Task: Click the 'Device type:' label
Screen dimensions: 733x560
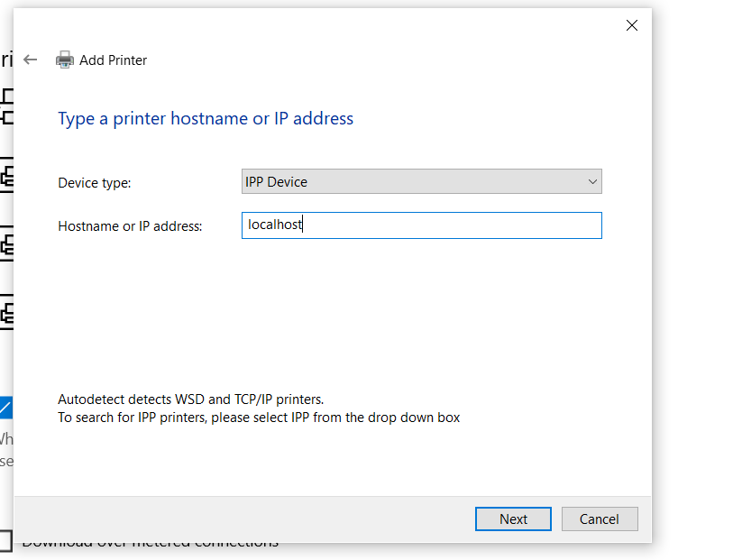Action: (95, 182)
